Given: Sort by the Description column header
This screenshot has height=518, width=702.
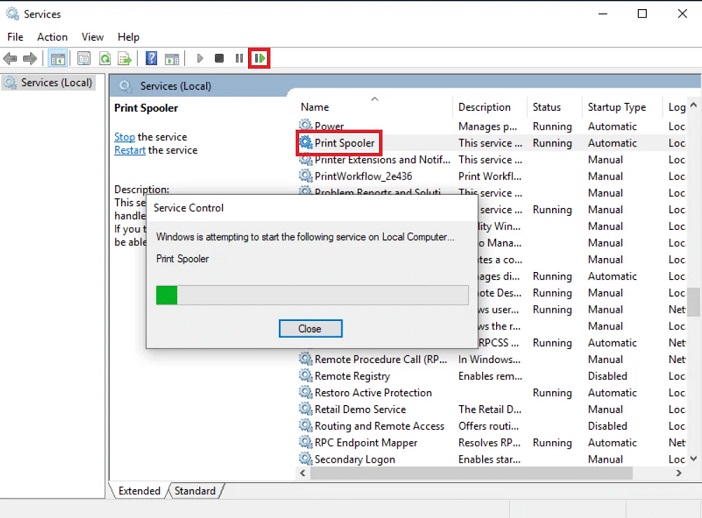Looking at the screenshot, I should tap(489, 107).
